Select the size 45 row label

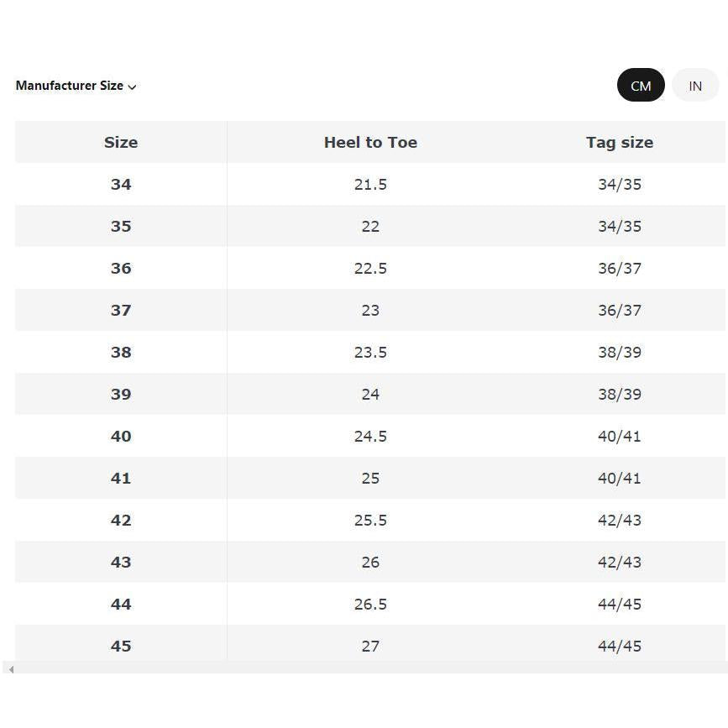click(121, 646)
